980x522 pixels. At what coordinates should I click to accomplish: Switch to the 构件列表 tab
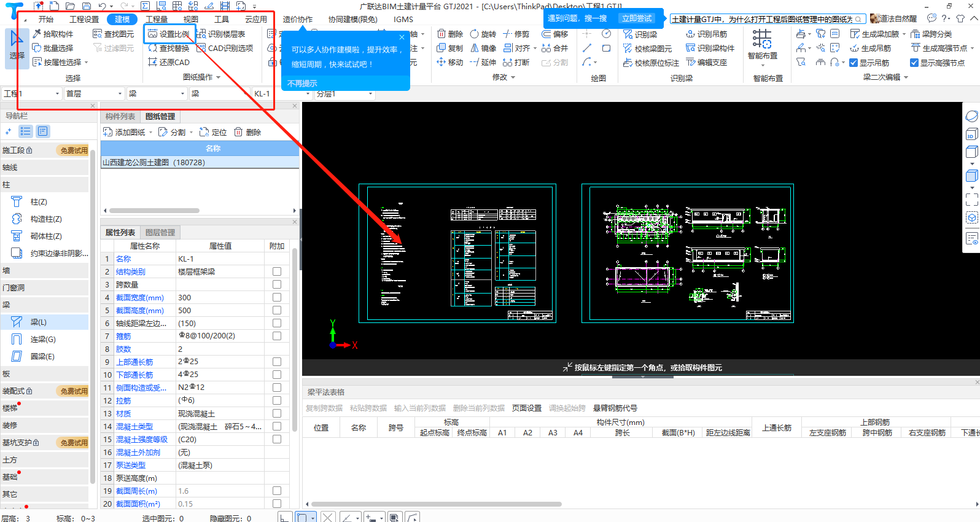pyautogui.click(x=120, y=116)
